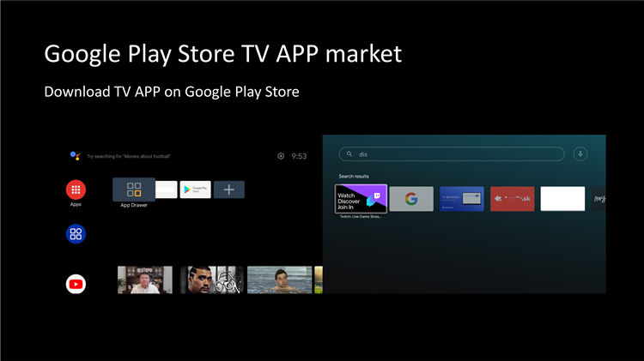Open the Google 'G' search result tile
Image resolution: width=644 pixels, height=361 pixels.
click(x=411, y=199)
